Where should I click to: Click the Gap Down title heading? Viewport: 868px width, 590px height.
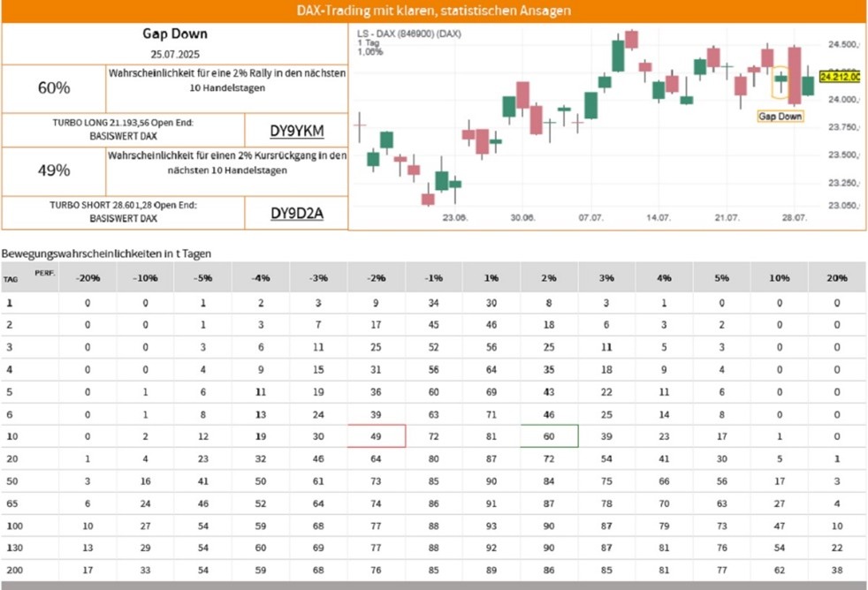tap(175, 34)
